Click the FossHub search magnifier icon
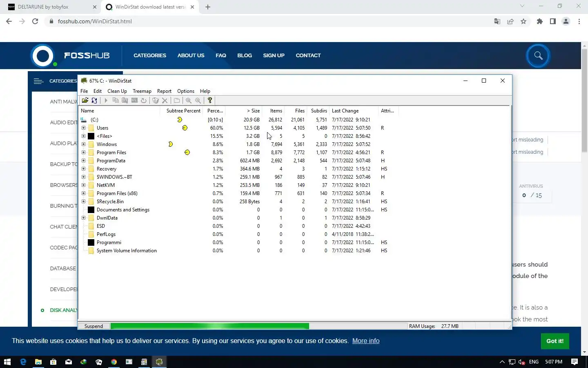The height and width of the screenshot is (368, 588). (538, 56)
